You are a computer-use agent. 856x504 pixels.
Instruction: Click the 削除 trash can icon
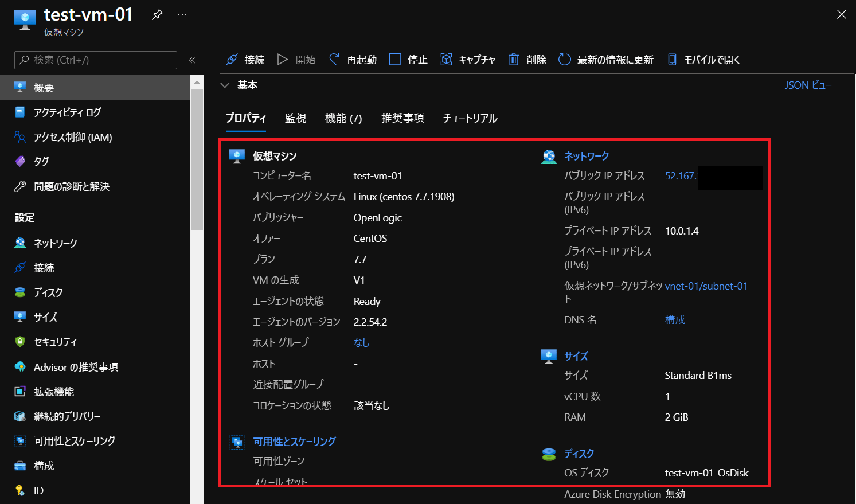coord(514,60)
